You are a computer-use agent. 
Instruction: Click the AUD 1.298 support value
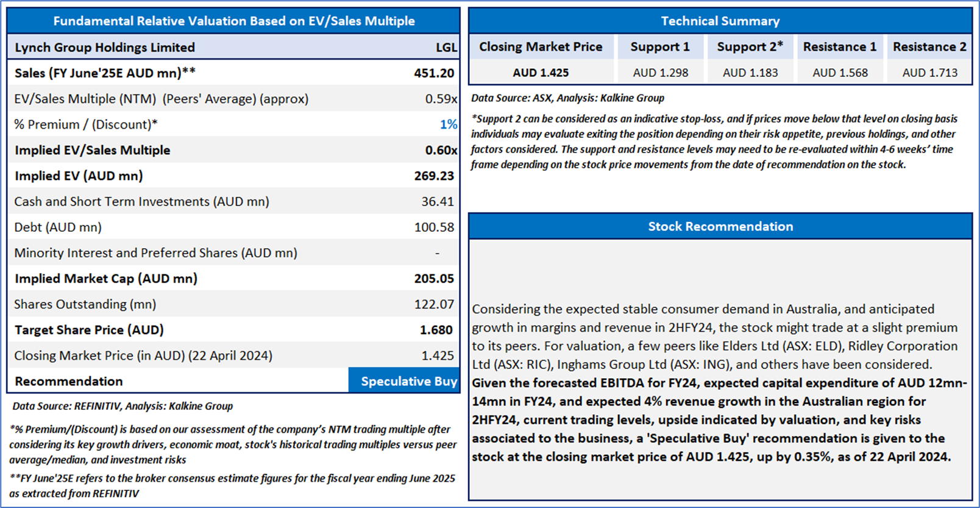[x=660, y=73]
